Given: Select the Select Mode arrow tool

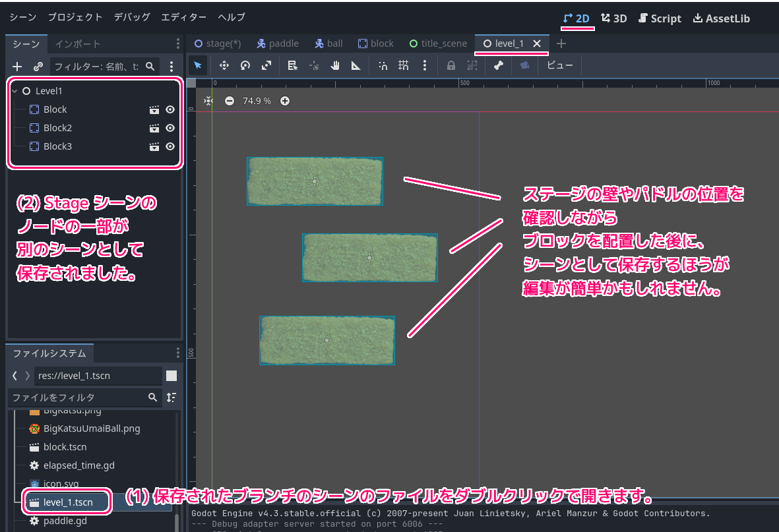Looking at the screenshot, I should coord(198,65).
